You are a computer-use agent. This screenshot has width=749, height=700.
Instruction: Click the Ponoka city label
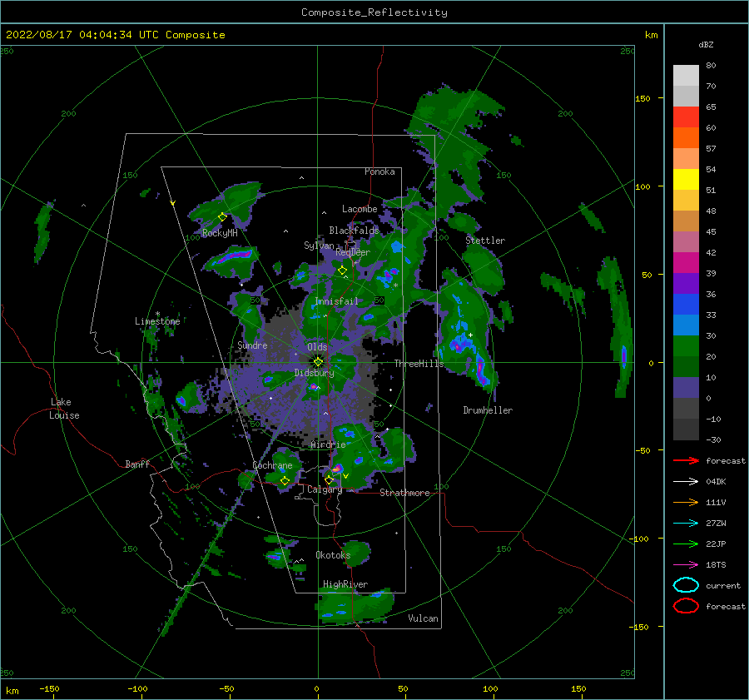pos(379,171)
